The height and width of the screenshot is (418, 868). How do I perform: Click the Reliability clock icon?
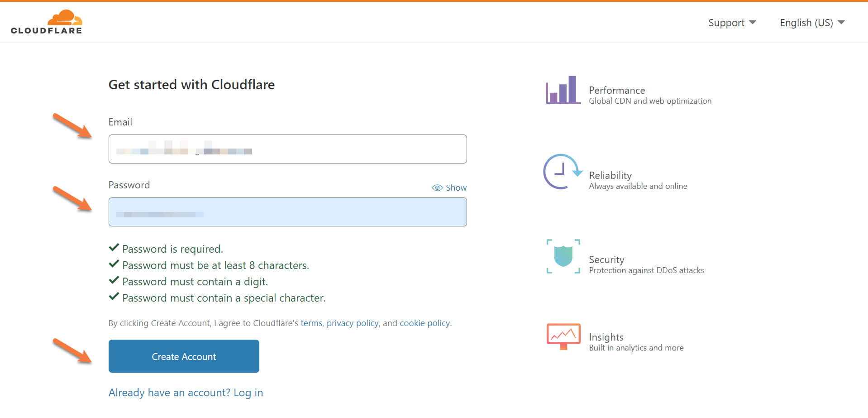coord(562,172)
